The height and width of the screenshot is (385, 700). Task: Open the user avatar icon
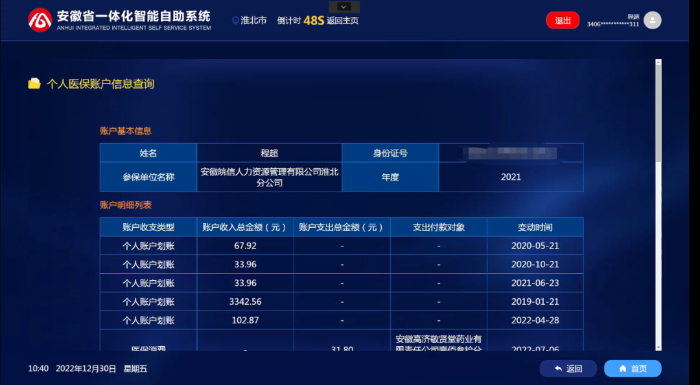coord(652,20)
